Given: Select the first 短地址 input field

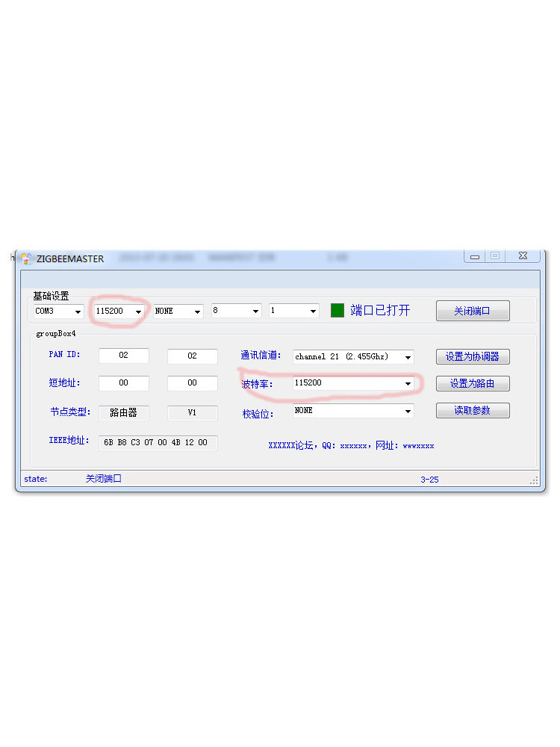Looking at the screenshot, I should pyautogui.click(x=124, y=383).
